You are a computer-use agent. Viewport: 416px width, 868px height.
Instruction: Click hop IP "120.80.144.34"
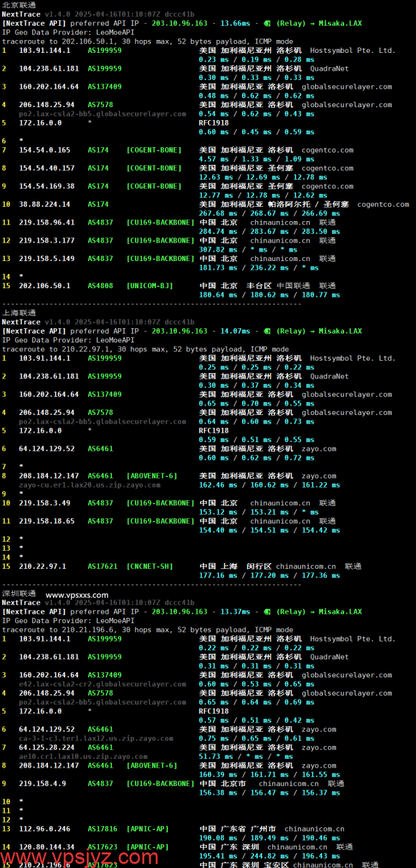[x=47, y=847]
